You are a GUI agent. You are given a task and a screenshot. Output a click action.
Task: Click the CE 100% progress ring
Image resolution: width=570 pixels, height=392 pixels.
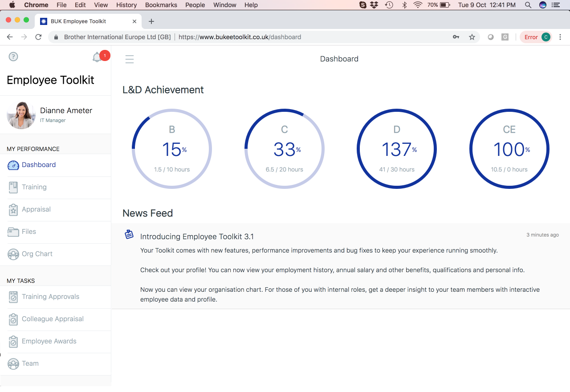[x=509, y=149]
